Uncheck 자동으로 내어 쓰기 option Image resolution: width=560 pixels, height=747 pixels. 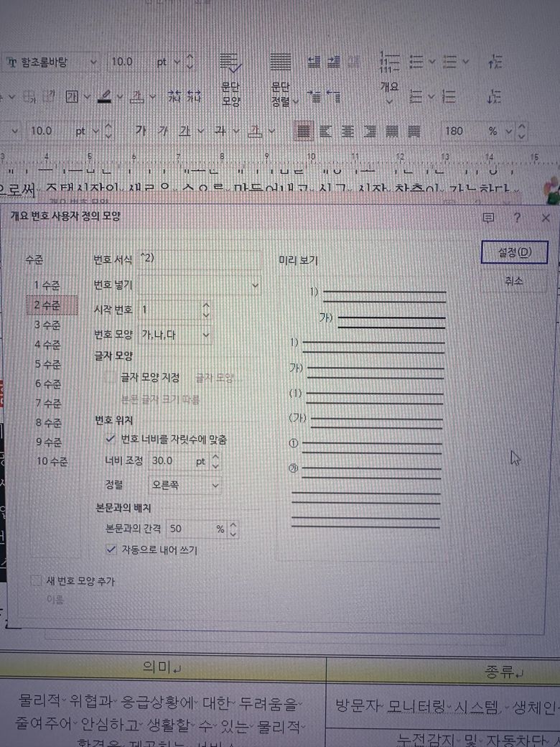[111, 549]
